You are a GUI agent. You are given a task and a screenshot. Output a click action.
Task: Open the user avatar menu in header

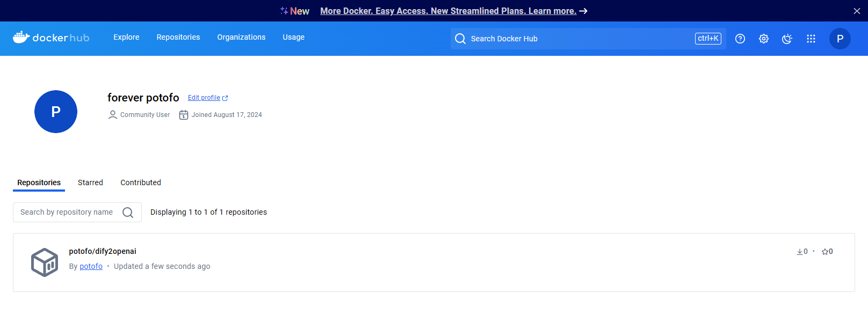pyautogui.click(x=840, y=39)
